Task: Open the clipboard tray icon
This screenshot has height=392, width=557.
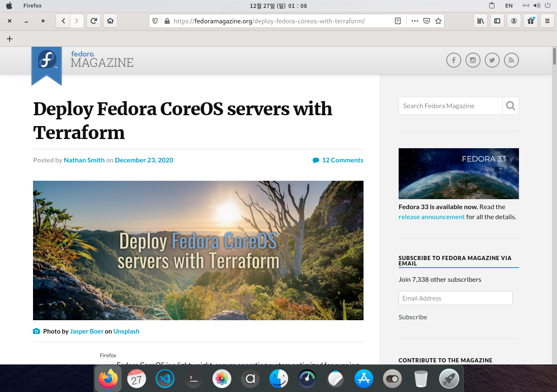Action: (x=492, y=6)
